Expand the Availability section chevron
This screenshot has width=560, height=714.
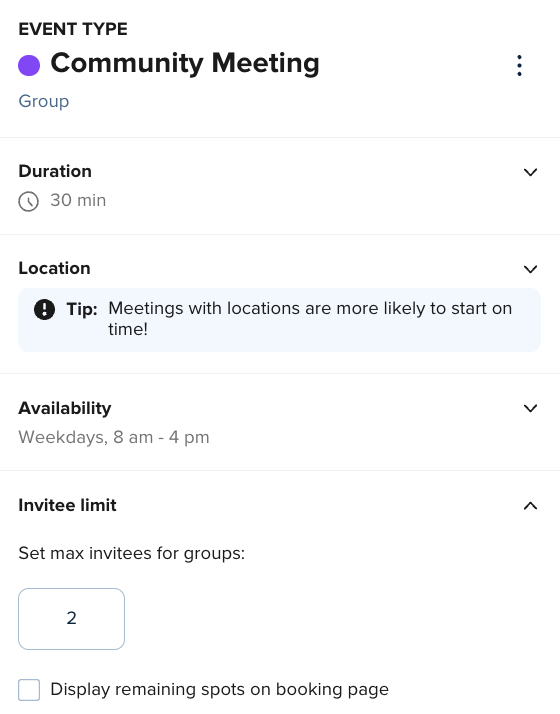[530, 408]
